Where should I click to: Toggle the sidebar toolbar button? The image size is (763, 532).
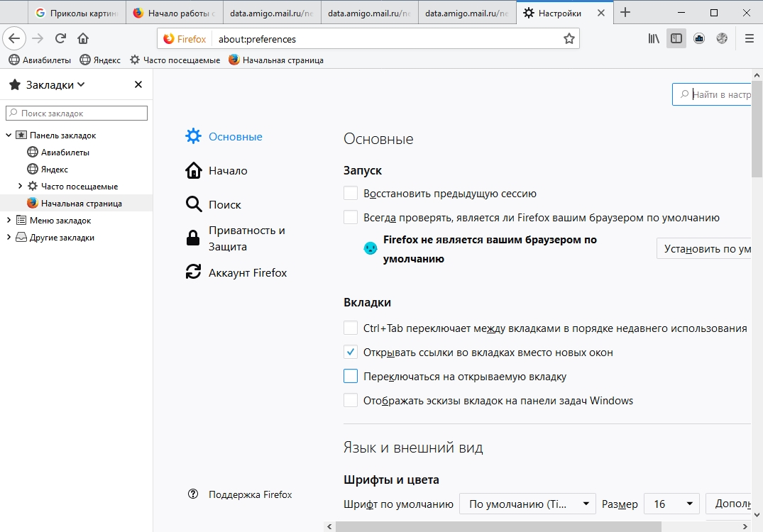[676, 38]
